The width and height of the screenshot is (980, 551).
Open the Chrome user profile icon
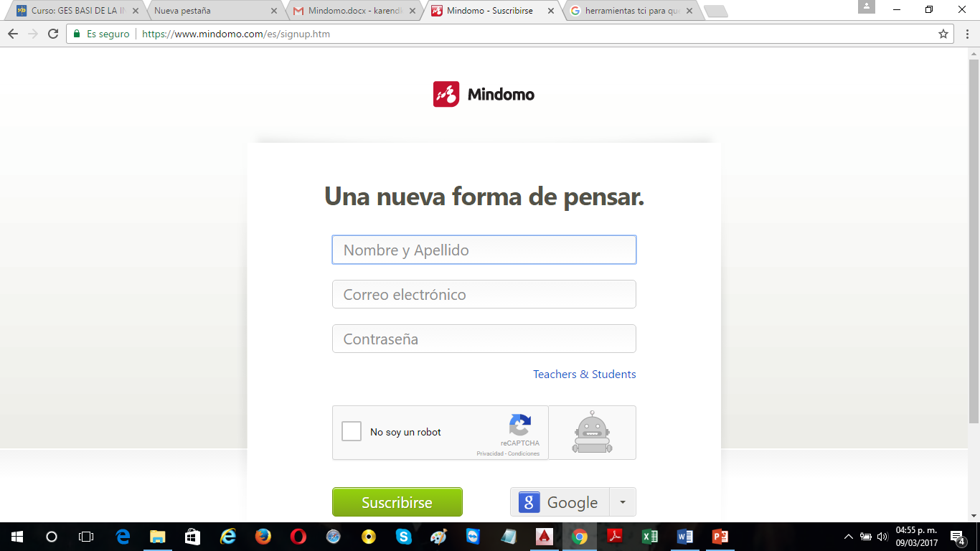(x=867, y=7)
